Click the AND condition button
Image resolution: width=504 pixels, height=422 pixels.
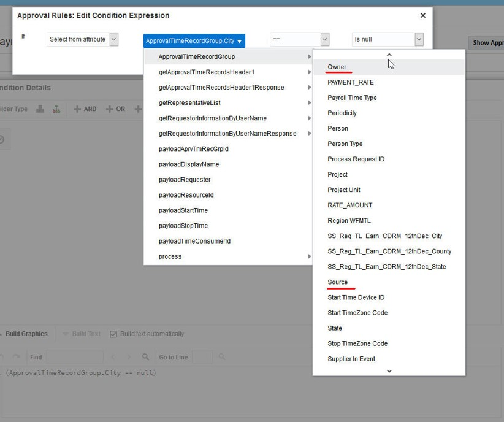pos(85,109)
